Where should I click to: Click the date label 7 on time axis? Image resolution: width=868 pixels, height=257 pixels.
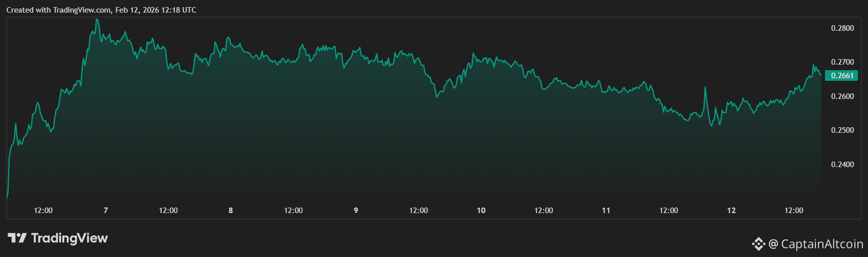pyautogui.click(x=106, y=211)
